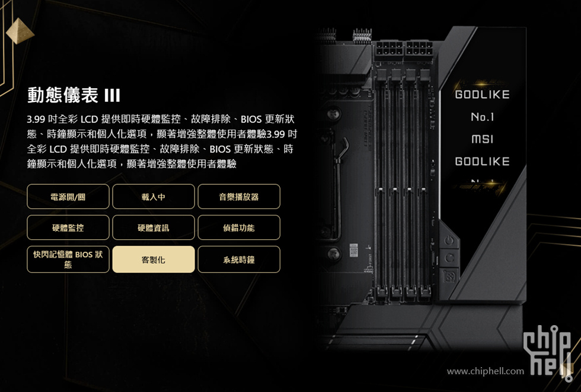Click the GODLIKE LCD dashboard screen

[482, 137]
